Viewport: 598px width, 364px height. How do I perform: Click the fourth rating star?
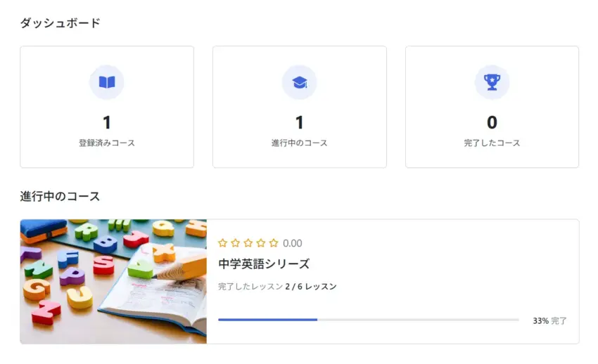261,243
